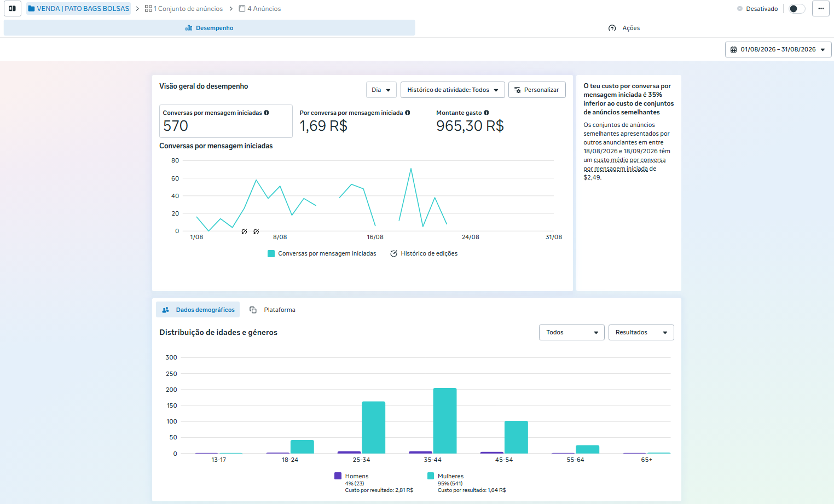Click info icon beside Montante gasto
Screen dimensions: 834x504
(x=486, y=113)
